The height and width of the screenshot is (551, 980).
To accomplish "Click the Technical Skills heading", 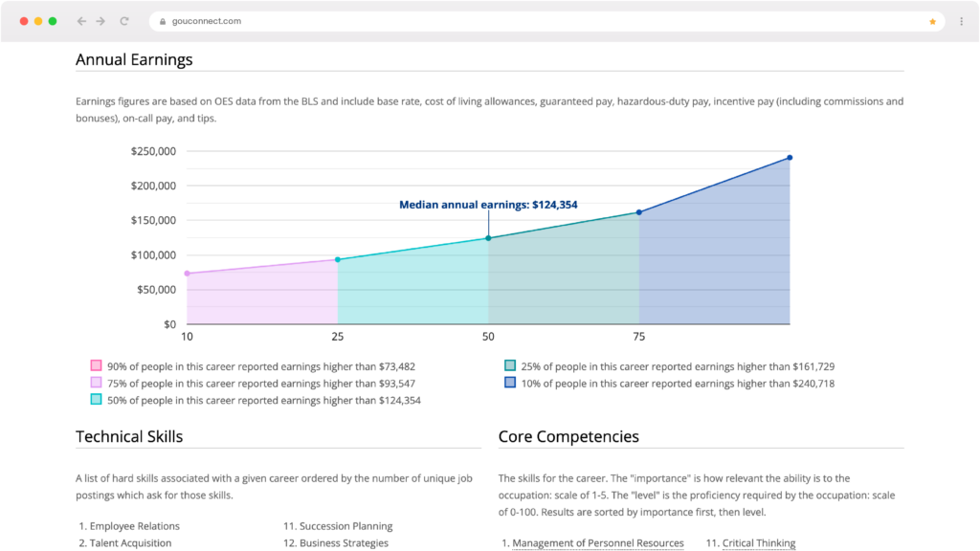I will tap(129, 436).
